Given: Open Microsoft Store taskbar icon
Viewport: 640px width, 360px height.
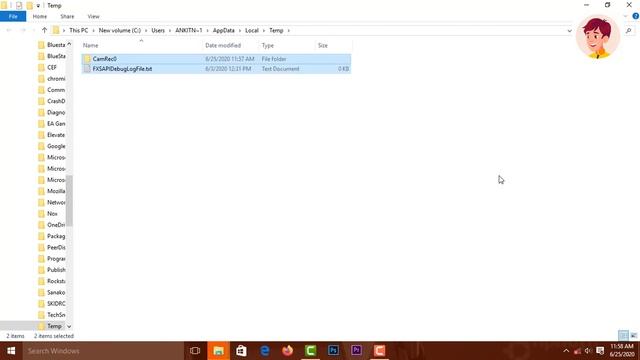Looking at the screenshot, I should (241, 351).
